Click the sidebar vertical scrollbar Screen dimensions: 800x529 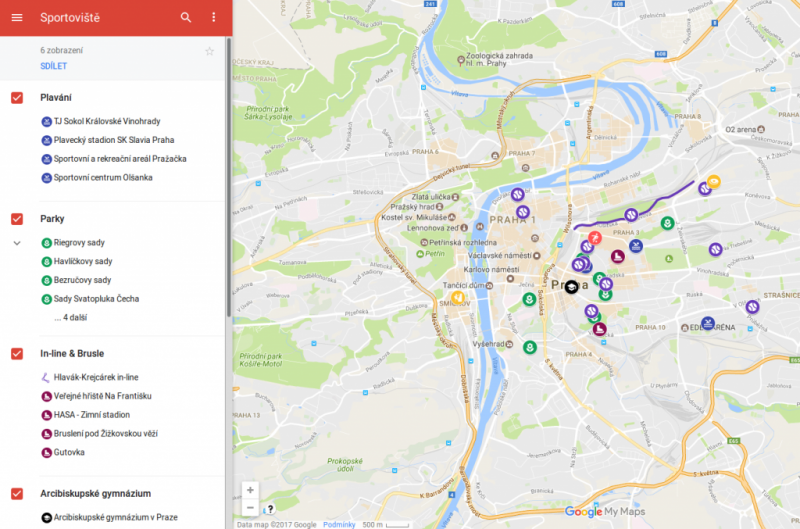click(x=229, y=179)
